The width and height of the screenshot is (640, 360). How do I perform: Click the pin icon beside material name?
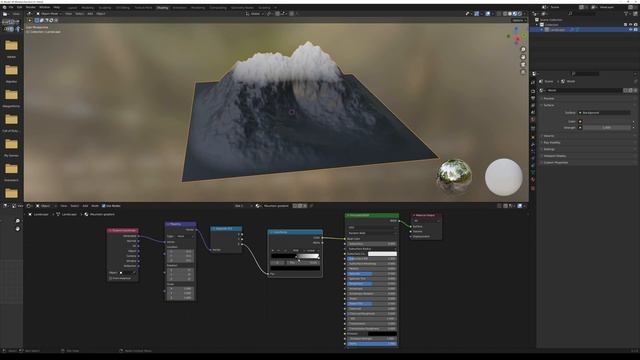pos(311,206)
